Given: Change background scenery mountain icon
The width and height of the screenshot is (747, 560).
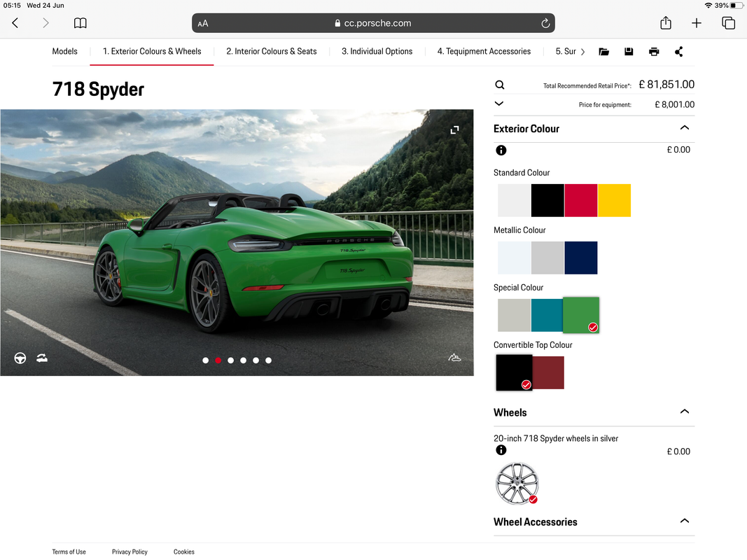Looking at the screenshot, I should [x=454, y=358].
